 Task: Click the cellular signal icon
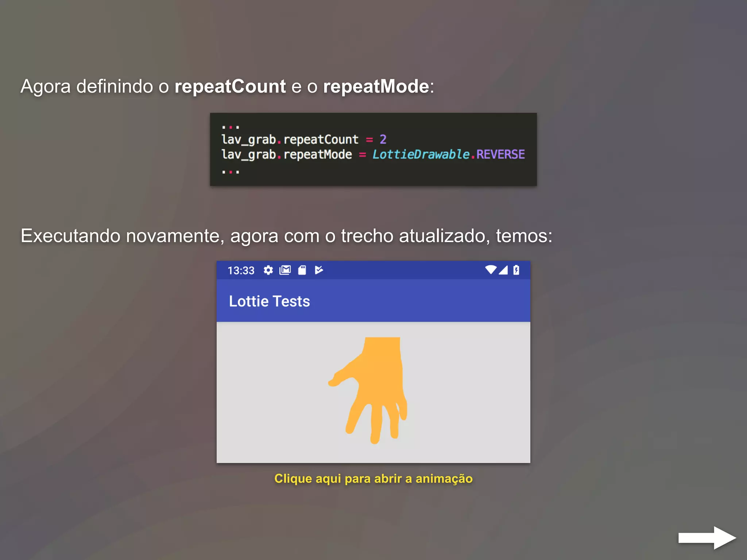(503, 270)
